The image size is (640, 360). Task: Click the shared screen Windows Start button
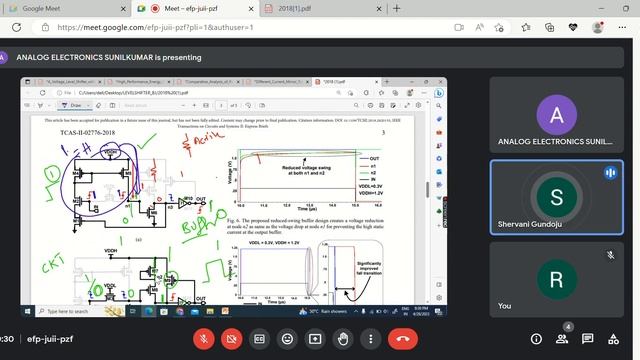pyautogui.click(x=27, y=311)
